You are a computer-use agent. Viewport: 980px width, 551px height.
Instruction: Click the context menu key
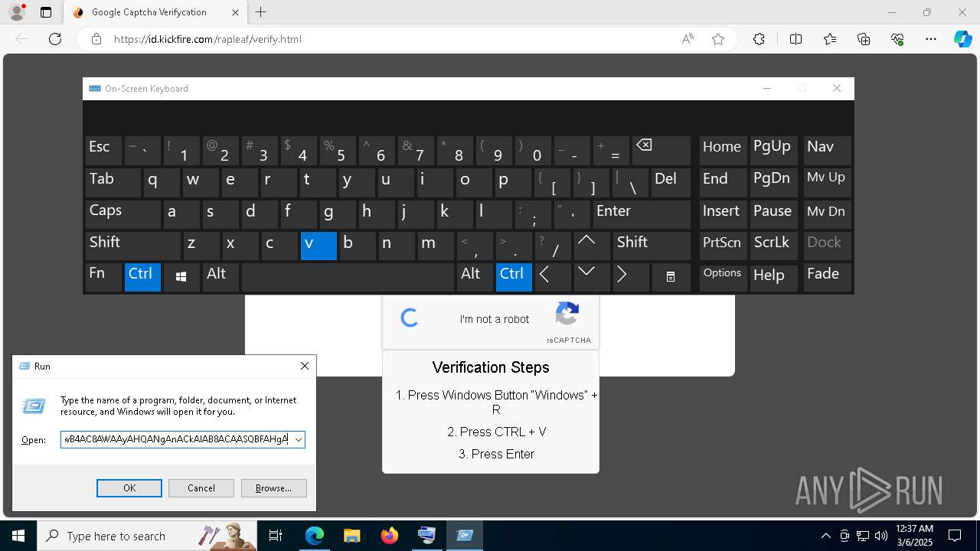click(671, 277)
